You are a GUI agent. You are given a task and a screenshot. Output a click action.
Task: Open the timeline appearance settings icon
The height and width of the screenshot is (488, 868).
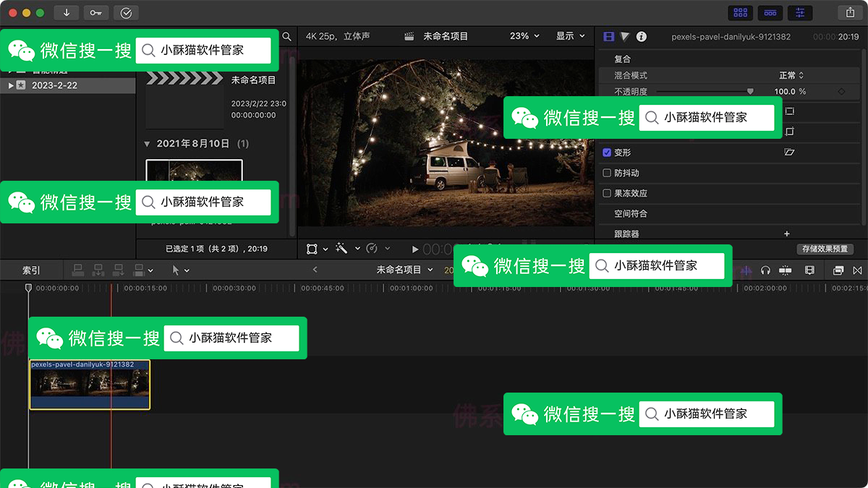(839, 270)
